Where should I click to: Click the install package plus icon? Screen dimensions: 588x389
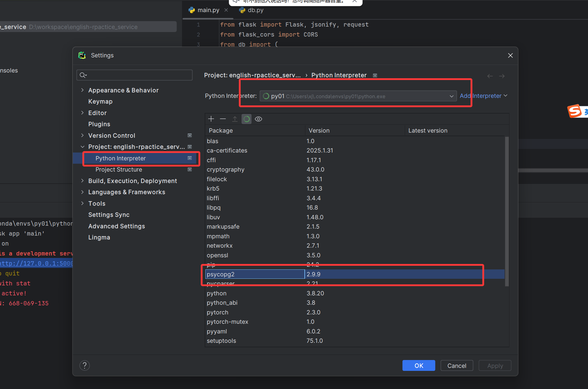point(211,119)
